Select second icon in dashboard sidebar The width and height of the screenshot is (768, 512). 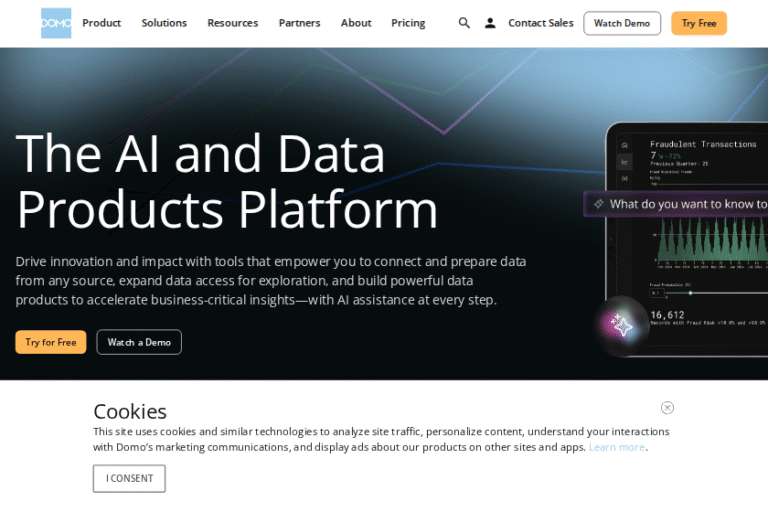(625, 161)
